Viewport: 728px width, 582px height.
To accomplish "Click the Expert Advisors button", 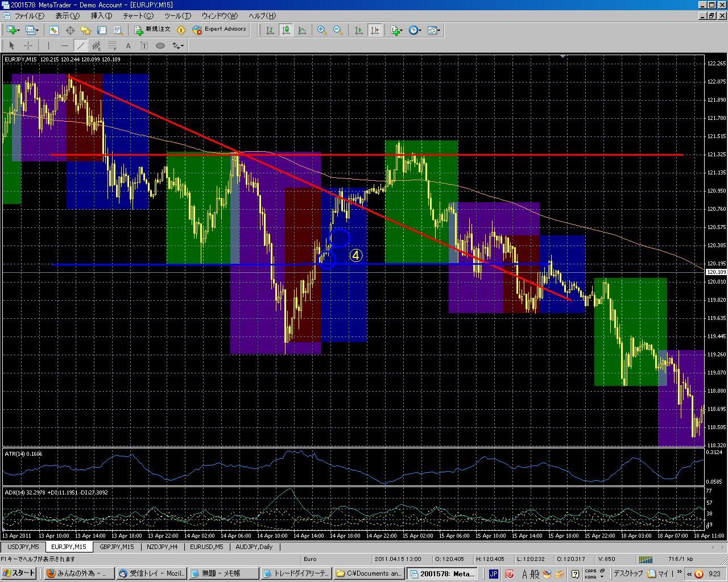I will (220, 30).
